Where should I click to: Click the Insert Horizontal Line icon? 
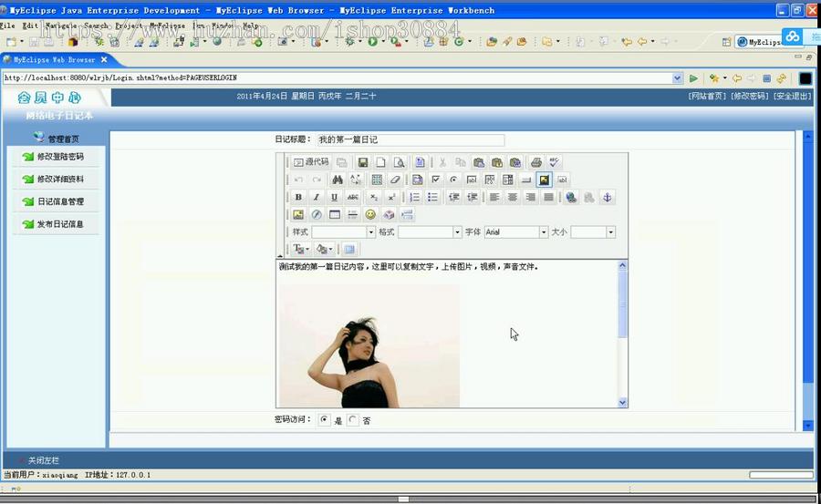point(352,214)
